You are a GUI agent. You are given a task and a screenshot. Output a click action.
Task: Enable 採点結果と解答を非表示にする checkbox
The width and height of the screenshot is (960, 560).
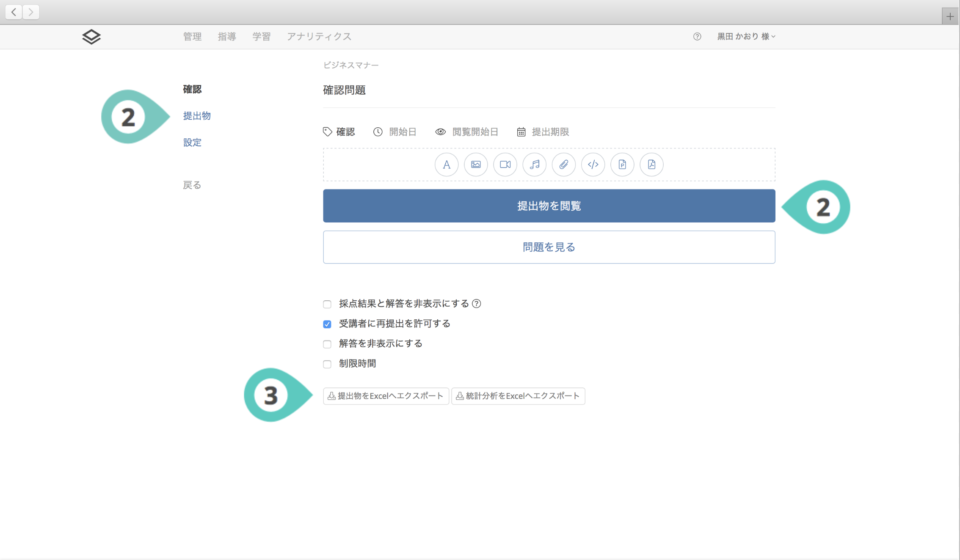point(327,304)
